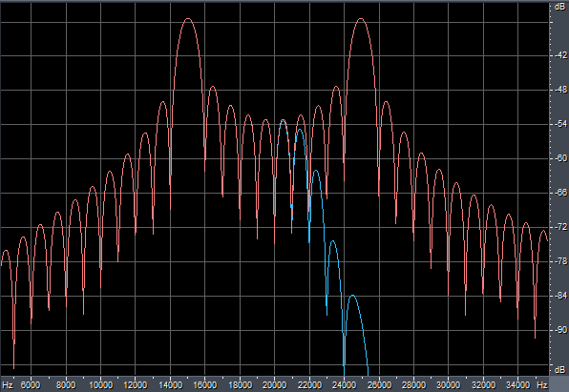Click the 14000 Hz axis label

pyautogui.click(x=170, y=384)
